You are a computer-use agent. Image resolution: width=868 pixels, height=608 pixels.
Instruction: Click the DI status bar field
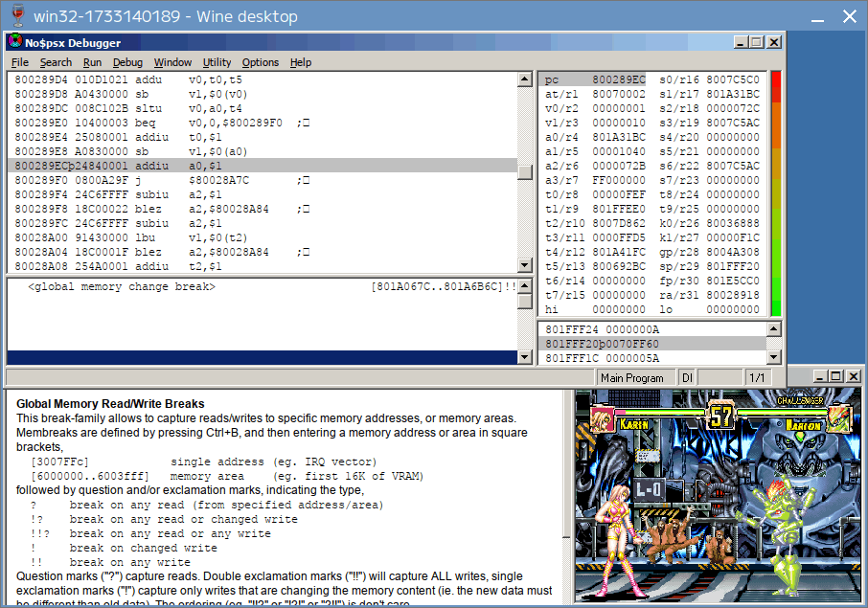point(687,378)
